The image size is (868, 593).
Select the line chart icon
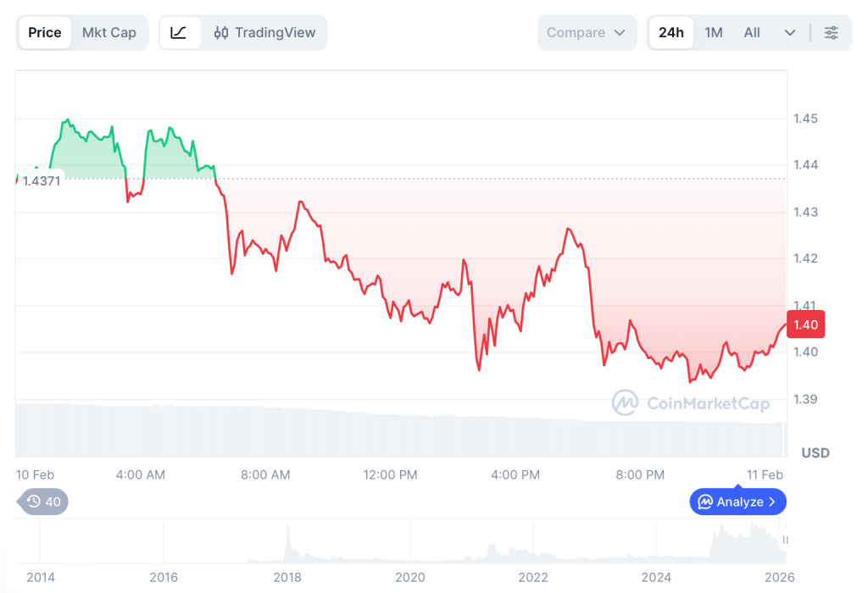[178, 32]
